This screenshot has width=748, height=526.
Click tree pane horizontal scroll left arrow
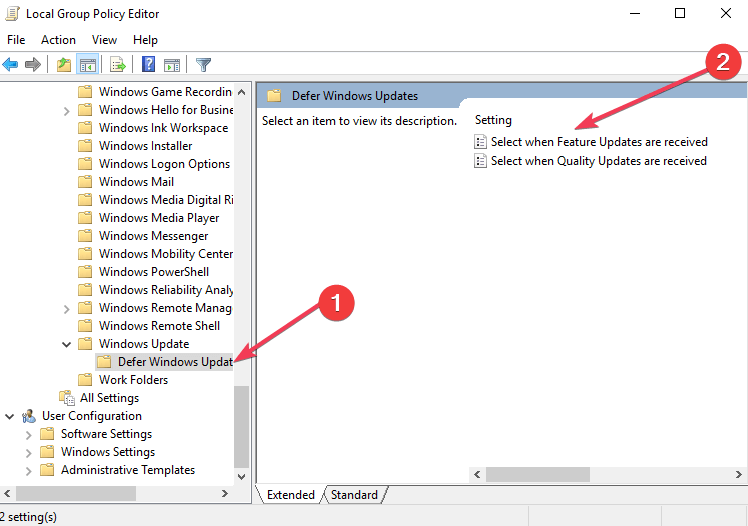7,494
